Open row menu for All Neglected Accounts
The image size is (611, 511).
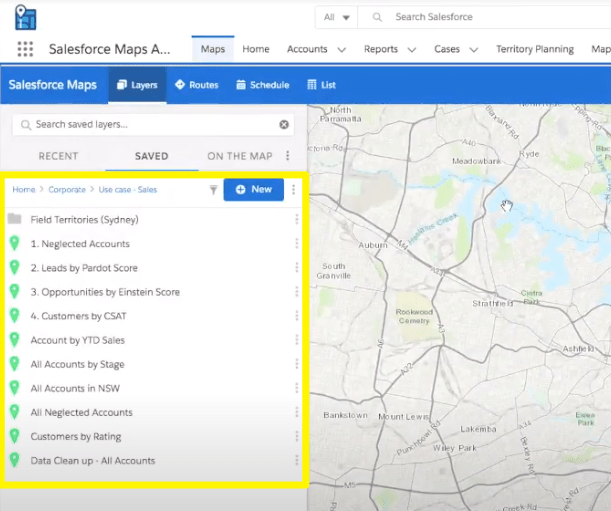click(x=297, y=412)
